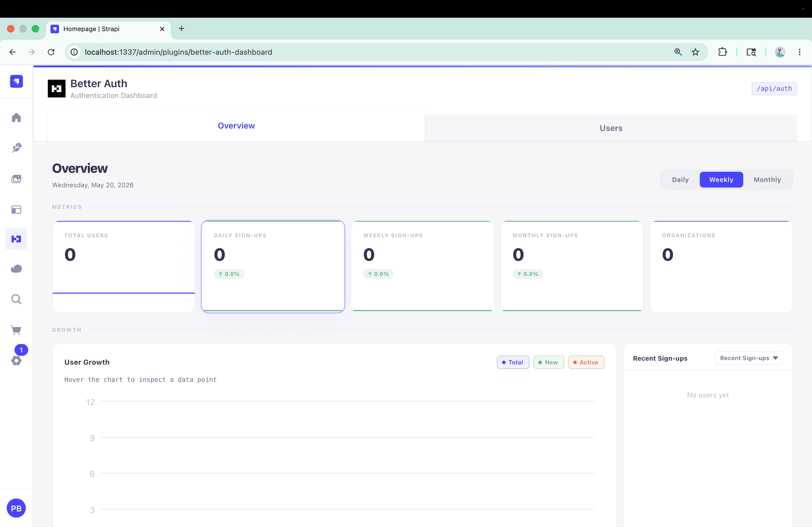
Task: Click the zoom magnifier icon in address bar
Action: tap(678, 52)
